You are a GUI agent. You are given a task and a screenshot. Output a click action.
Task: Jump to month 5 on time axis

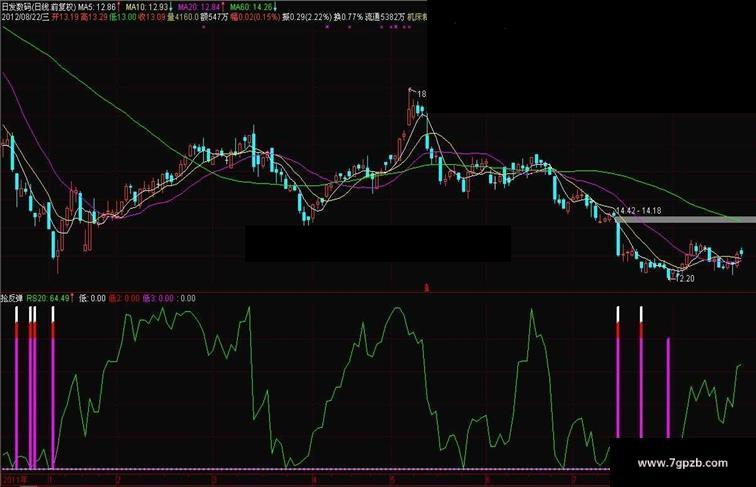[392, 480]
